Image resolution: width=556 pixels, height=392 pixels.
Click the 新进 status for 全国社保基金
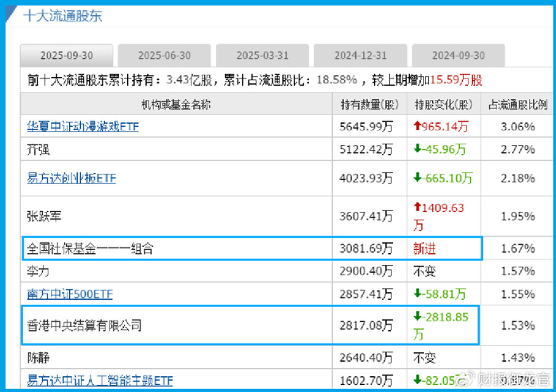pos(424,248)
